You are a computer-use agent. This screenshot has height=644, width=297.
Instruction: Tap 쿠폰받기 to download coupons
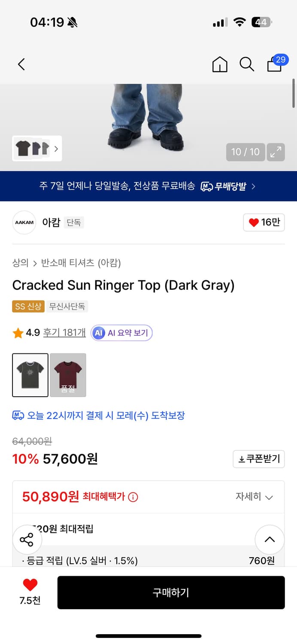tap(258, 459)
